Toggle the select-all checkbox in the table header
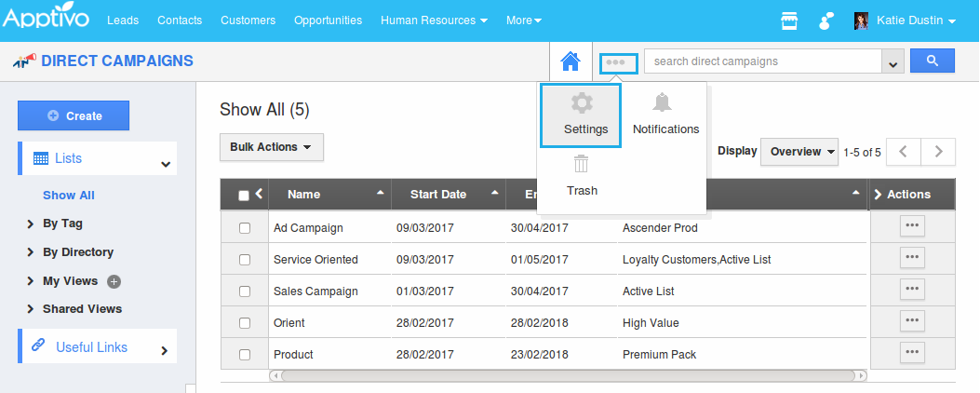This screenshot has height=393, width=980. coord(244,196)
